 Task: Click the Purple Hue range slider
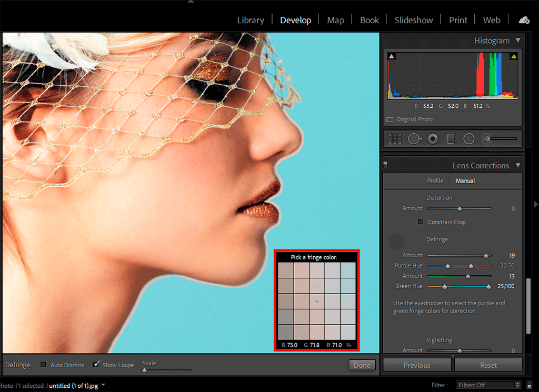point(459,266)
